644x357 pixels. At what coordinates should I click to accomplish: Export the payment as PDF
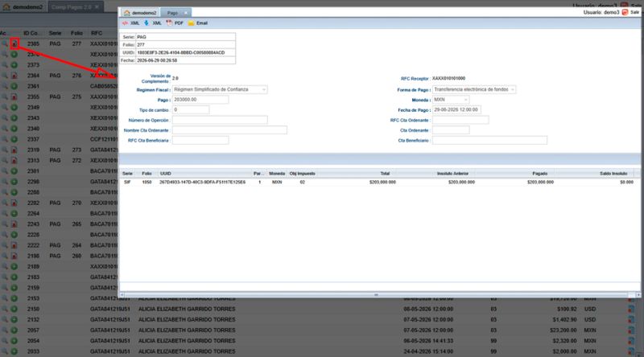[x=175, y=23]
